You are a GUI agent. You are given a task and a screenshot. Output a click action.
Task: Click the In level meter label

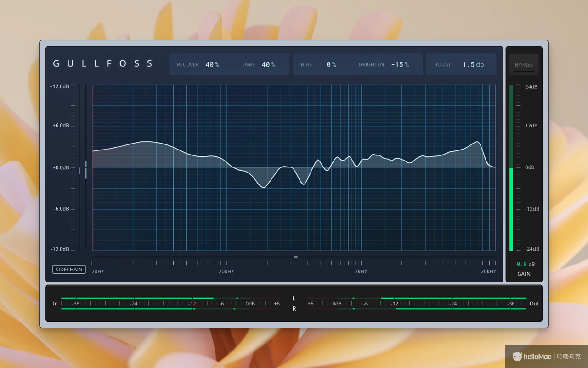[55, 304]
